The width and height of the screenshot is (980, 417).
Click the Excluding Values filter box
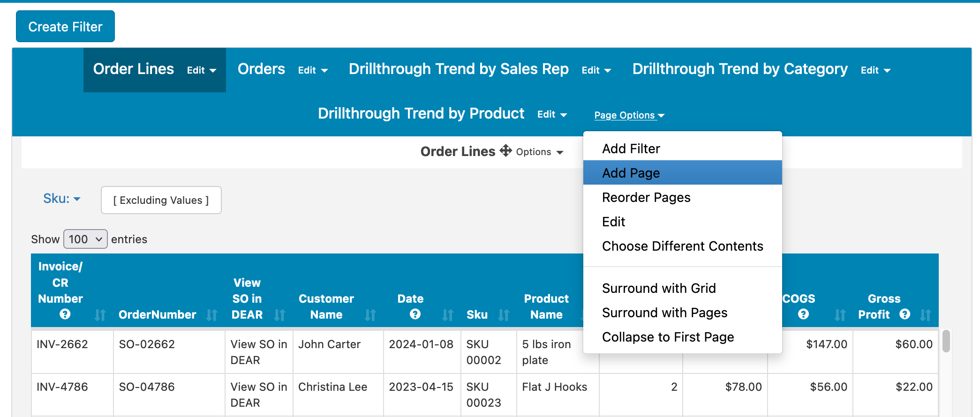coord(161,200)
